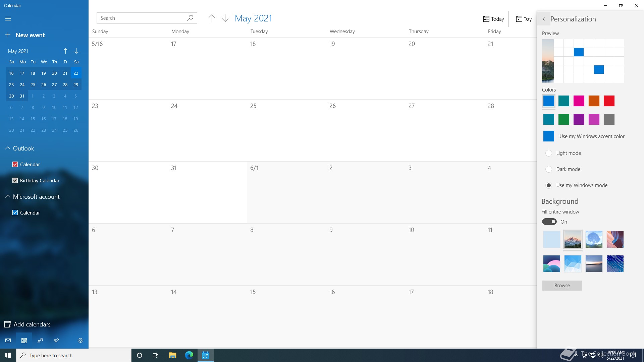The image size is (644, 362).
Task: Go to next month with down arrow
Action: click(225, 18)
